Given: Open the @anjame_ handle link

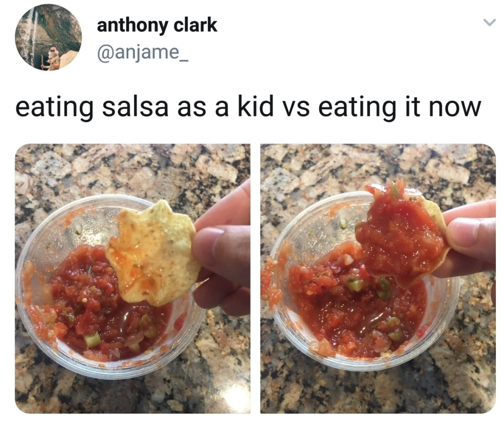Looking at the screenshot, I should (142, 52).
